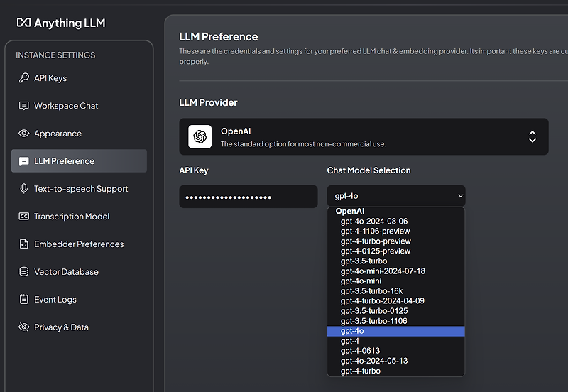Click the API Keys key icon
Viewport: 568px width, 392px height.
click(24, 78)
